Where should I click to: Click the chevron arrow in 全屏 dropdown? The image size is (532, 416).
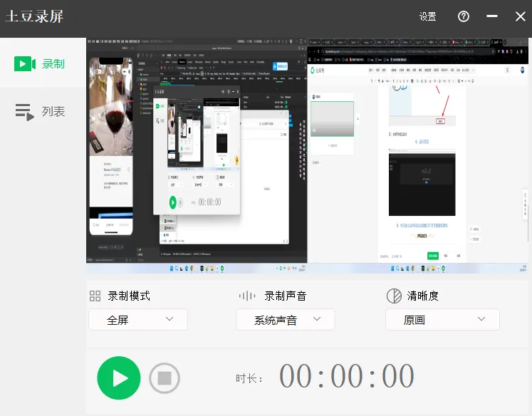pos(169,318)
